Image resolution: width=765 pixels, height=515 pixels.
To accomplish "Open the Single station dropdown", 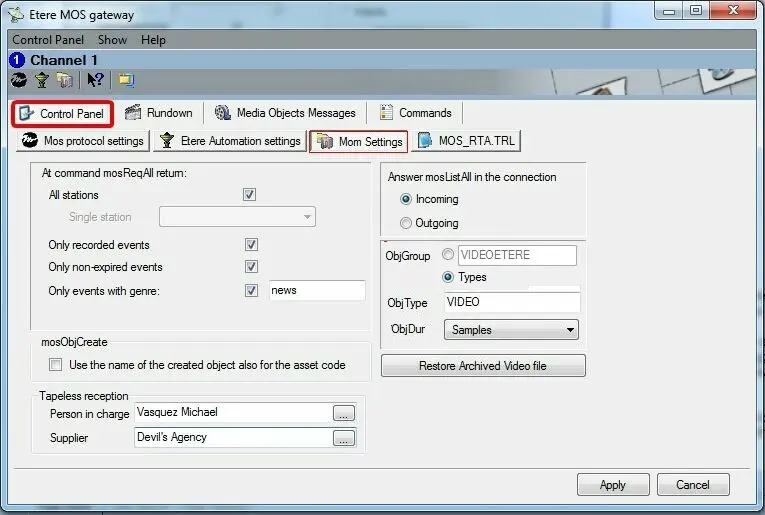I will click(x=307, y=216).
